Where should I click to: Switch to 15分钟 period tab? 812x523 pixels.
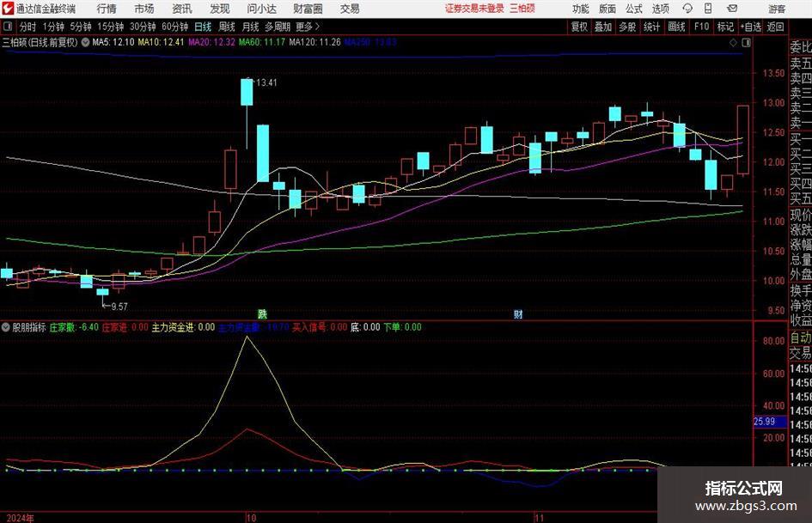tap(111, 27)
